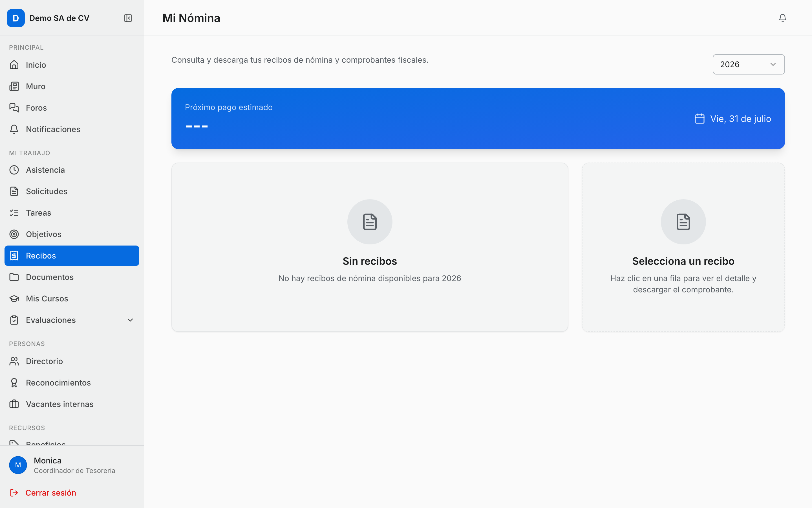Click Demo SA de CV company name
This screenshot has width=812, height=508.
59,18
